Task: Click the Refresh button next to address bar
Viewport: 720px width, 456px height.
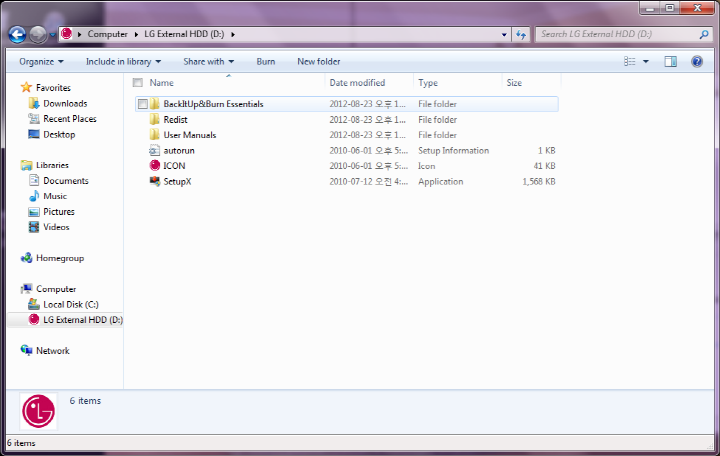Action: coord(521,34)
